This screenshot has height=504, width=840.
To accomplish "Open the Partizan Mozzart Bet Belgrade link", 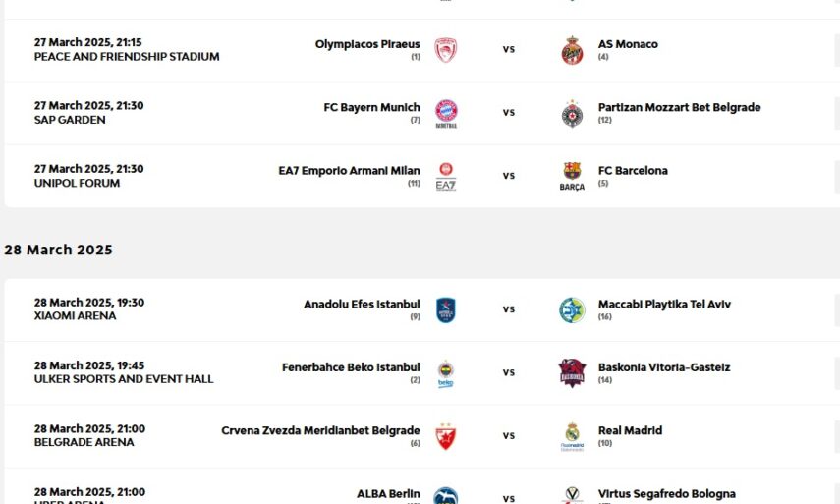I will pos(679,107).
